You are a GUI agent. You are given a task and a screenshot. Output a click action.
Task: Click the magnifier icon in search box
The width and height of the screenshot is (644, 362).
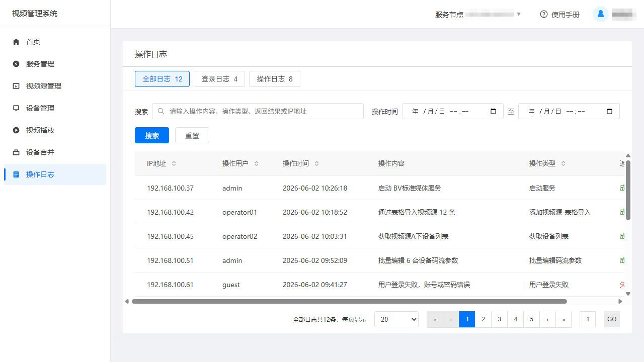(x=161, y=111)
